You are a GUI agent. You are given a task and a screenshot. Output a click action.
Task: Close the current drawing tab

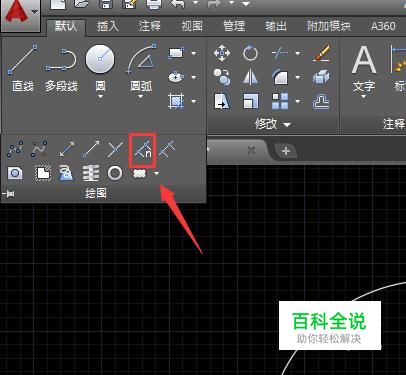251,151
